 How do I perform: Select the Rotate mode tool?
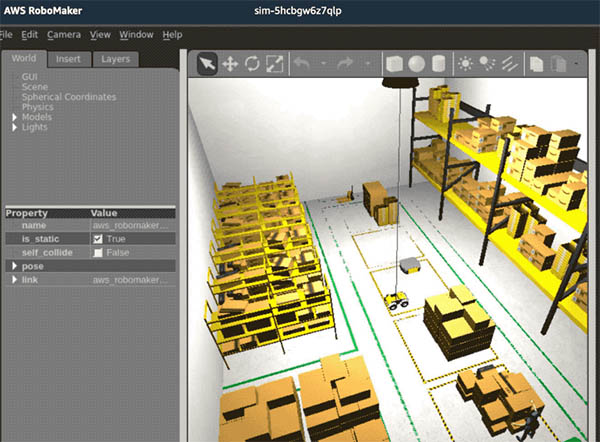pos(252,64)
